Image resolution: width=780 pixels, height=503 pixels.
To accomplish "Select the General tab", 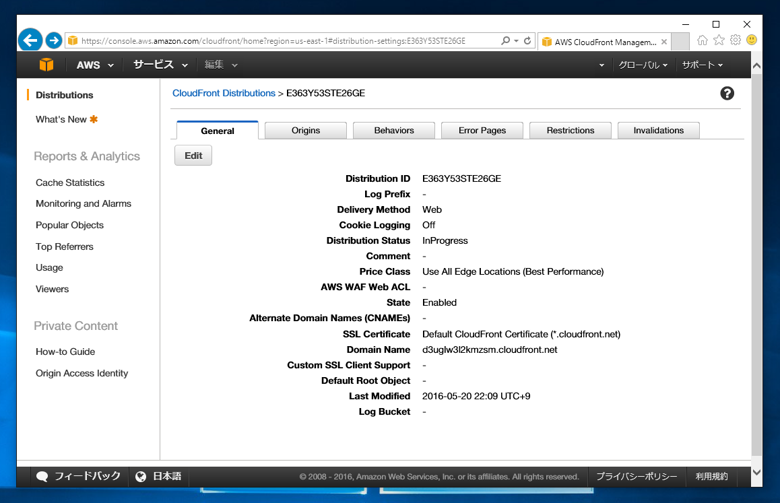I will (217, 130).
